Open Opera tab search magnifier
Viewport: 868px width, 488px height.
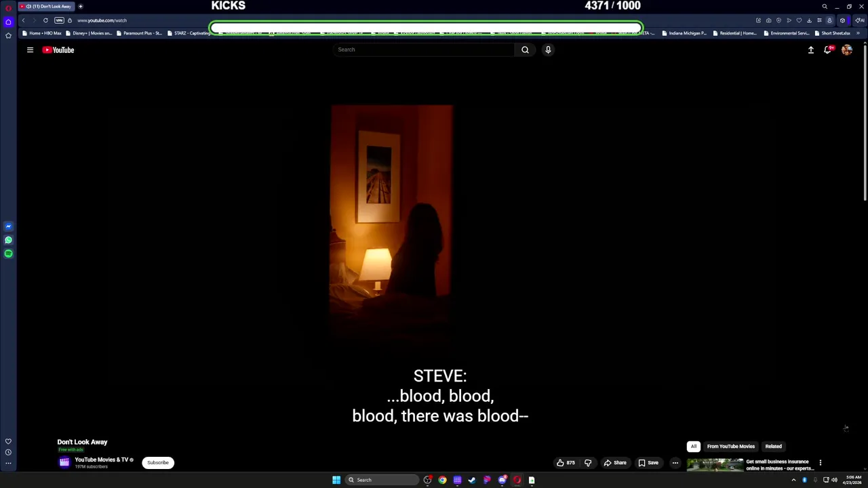pyautogui.click(x=825, y=7)
